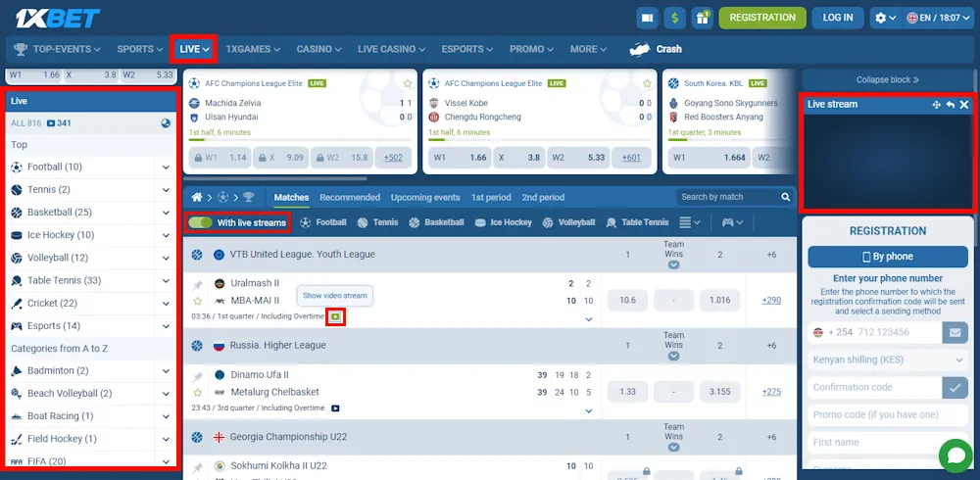Image resolution: width=980 pixels, height=480 pixels.
Task: Show video stream for Uralmash II match
Action: pyautogui.click(x=335, y=316)
